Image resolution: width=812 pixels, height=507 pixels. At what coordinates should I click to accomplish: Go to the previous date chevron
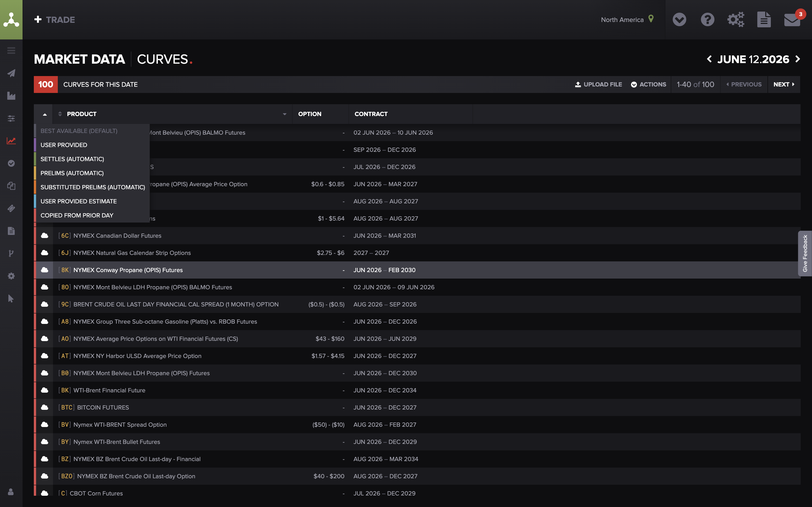(x=709, y=59)
